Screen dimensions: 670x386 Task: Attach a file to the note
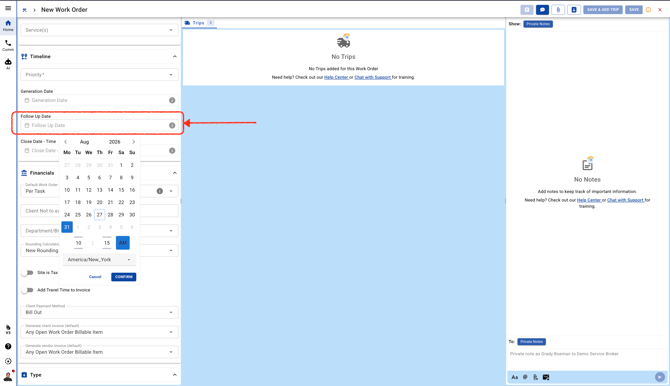pyautogui.click(x=535, y=377)
